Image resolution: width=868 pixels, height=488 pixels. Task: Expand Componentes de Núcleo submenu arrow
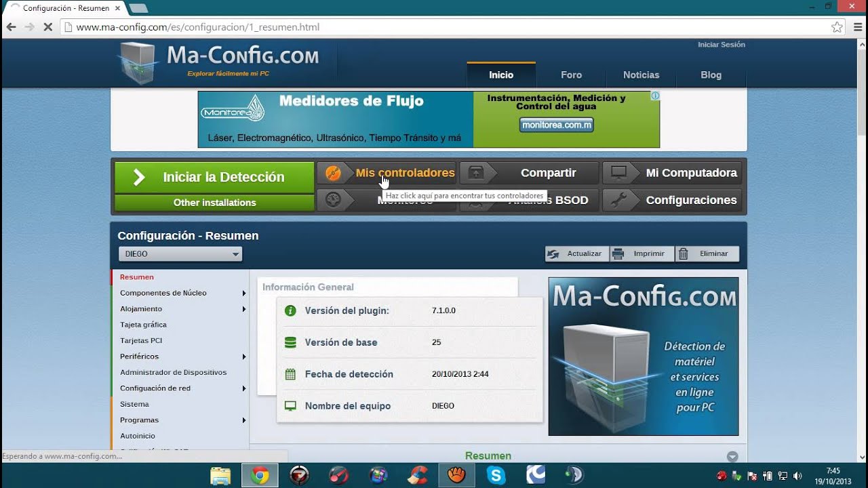pos(244,293)
